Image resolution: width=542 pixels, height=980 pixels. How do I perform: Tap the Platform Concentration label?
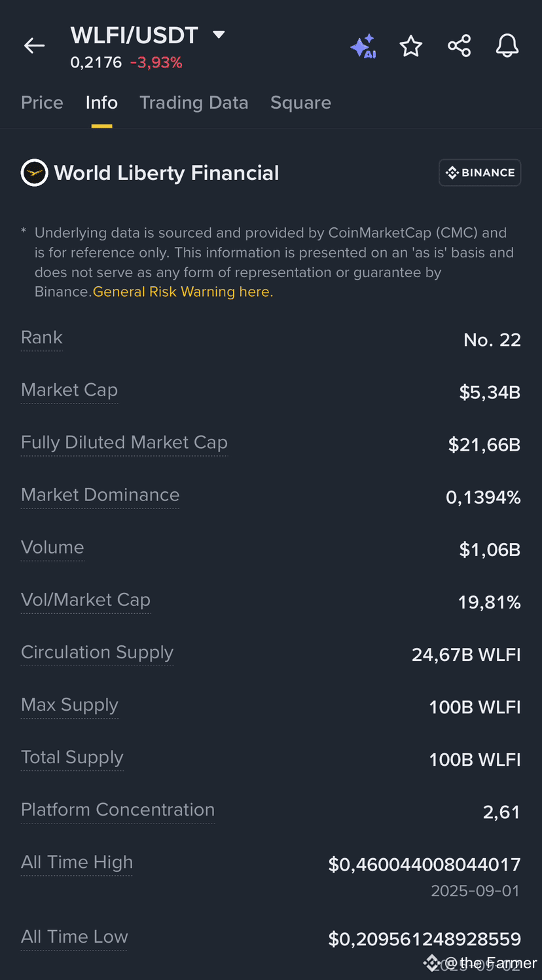118,810
